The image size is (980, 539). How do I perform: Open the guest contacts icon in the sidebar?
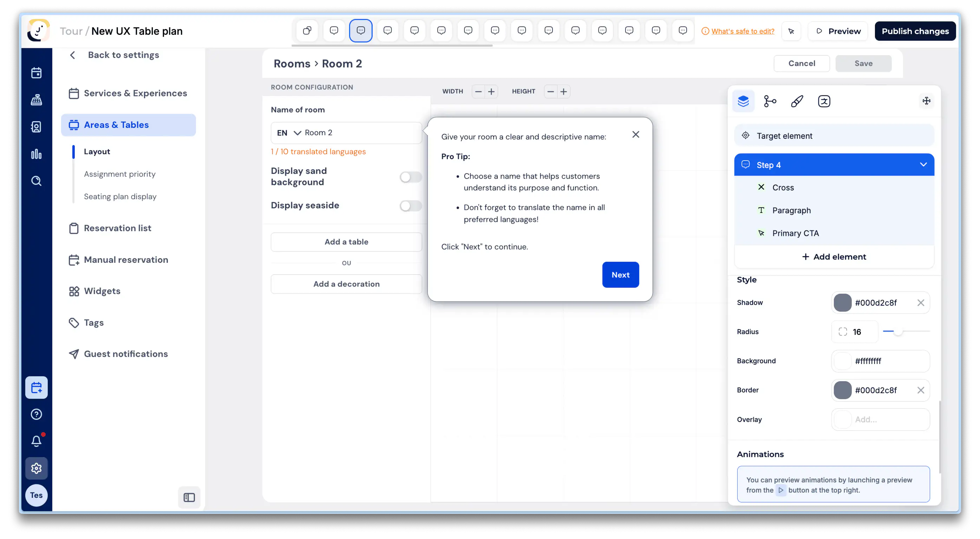[37, 127]
